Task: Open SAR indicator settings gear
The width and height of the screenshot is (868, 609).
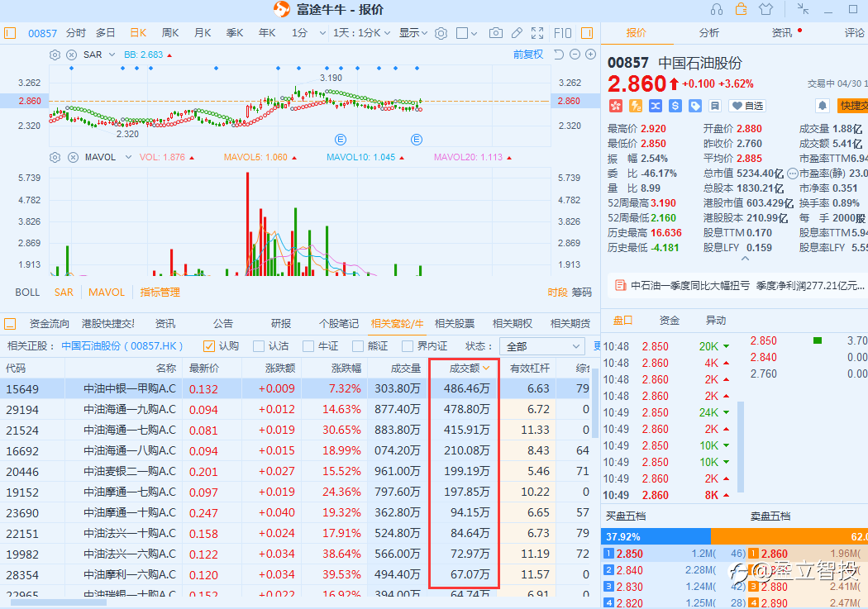Action: coord(55,55)
